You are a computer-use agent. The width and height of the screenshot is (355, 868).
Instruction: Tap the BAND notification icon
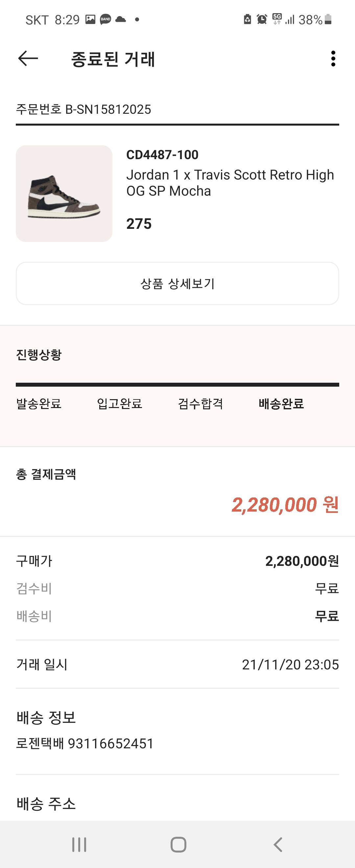[106, 19]
